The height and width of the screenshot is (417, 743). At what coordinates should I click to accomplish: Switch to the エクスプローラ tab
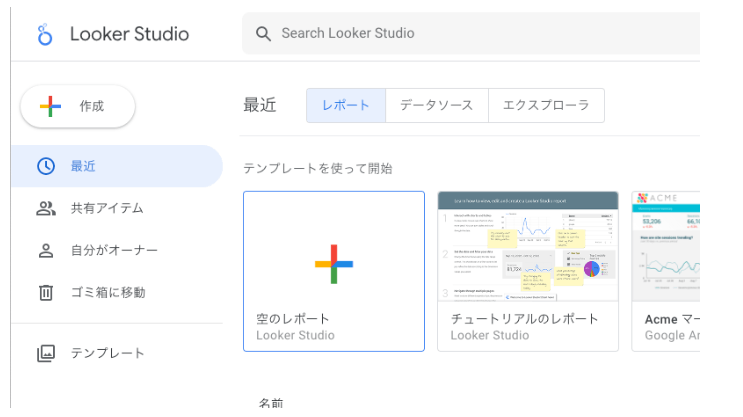(546, 105)
